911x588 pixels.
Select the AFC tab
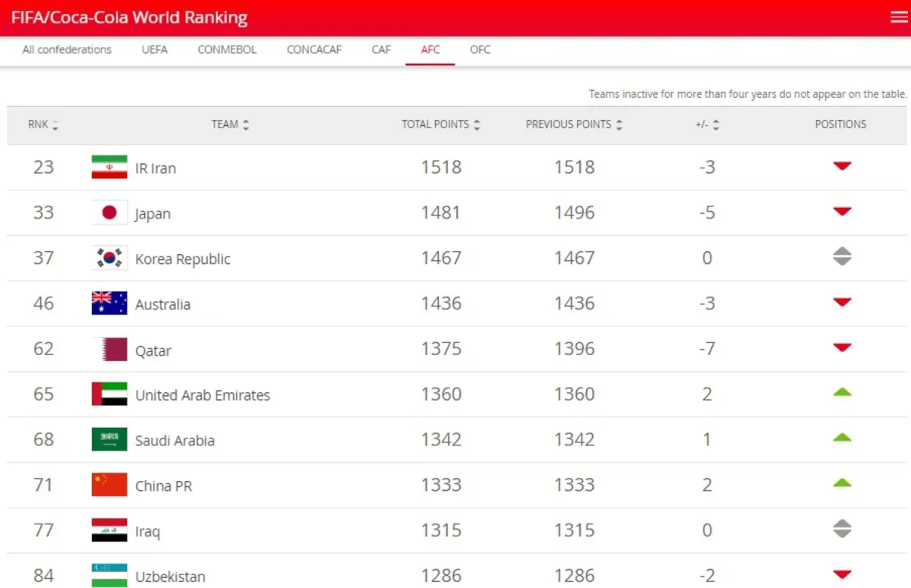[x=430, y=49]
